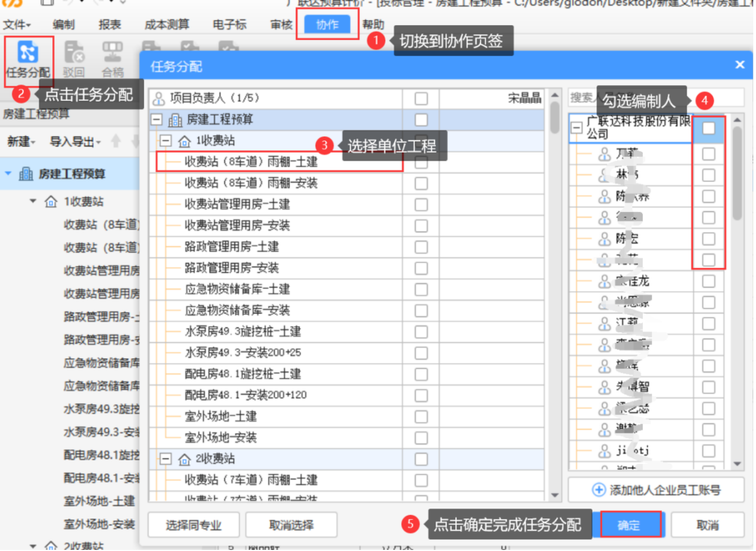Click person icon in the jiotj row
This screenshot has width=756, height=551.
604,451
